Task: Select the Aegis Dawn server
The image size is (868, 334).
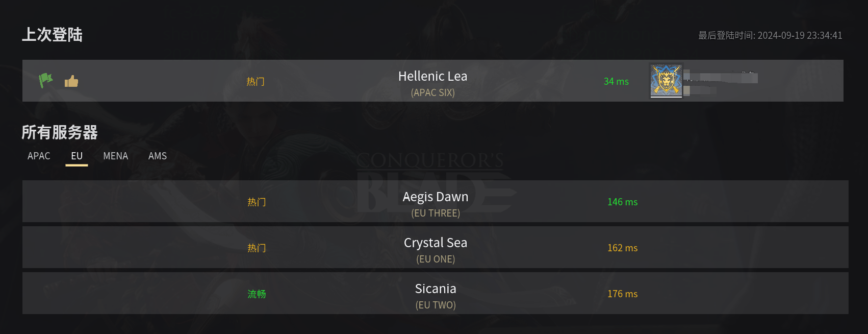Action: tap(436, 197)
